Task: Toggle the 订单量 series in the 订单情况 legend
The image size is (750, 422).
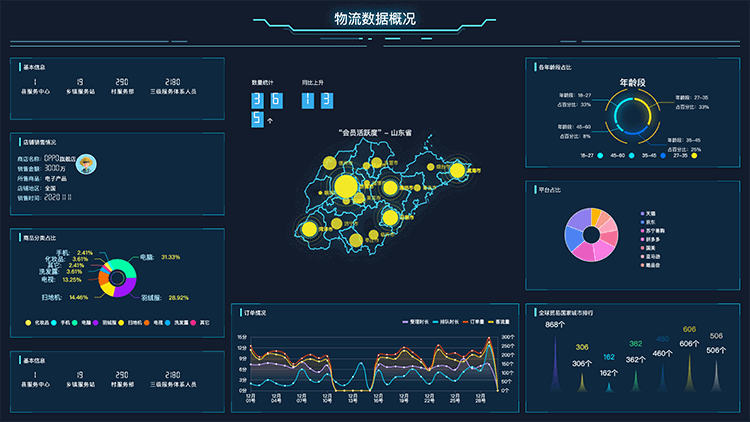Action: (x=473, y=322)
